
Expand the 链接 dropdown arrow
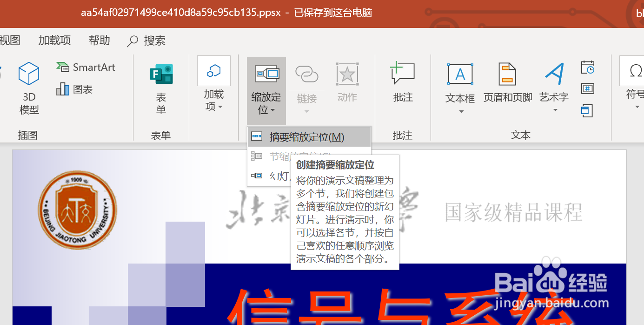coord(307,112)
